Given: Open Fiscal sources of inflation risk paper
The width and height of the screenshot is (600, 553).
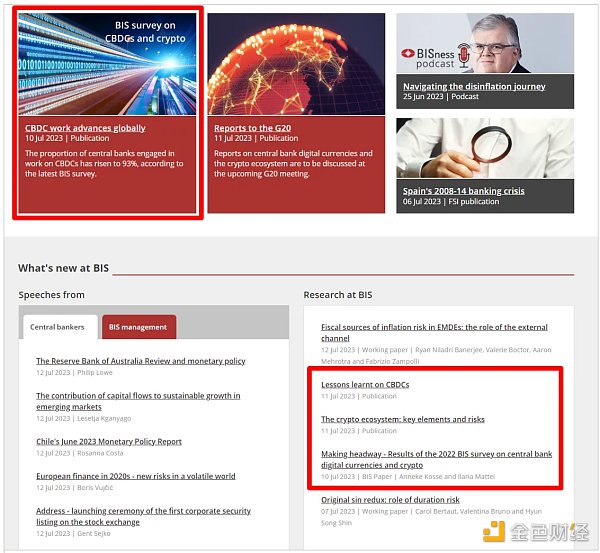Looking at the screenshot, I should [434, 333].
